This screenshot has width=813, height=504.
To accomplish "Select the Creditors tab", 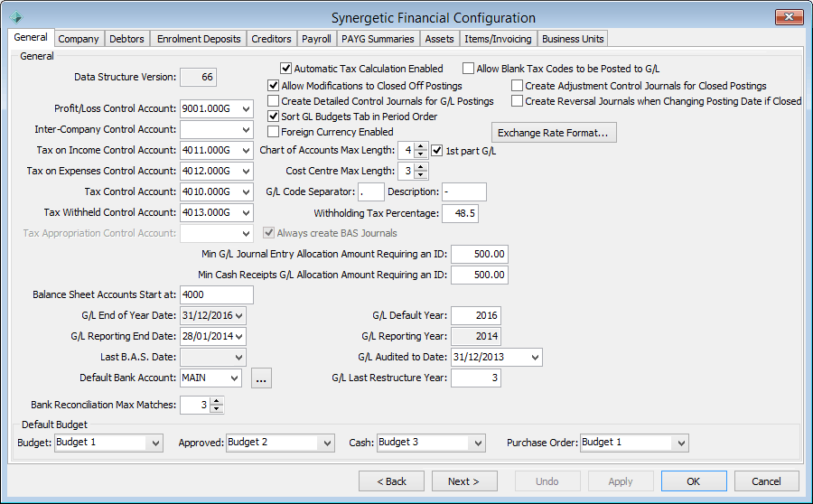I will click(x=271, y=39).
